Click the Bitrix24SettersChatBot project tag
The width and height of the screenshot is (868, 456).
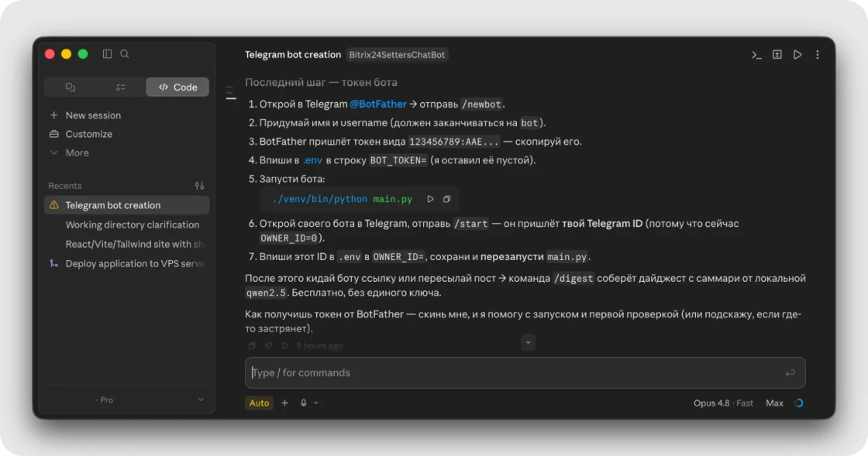click(397, 55)
